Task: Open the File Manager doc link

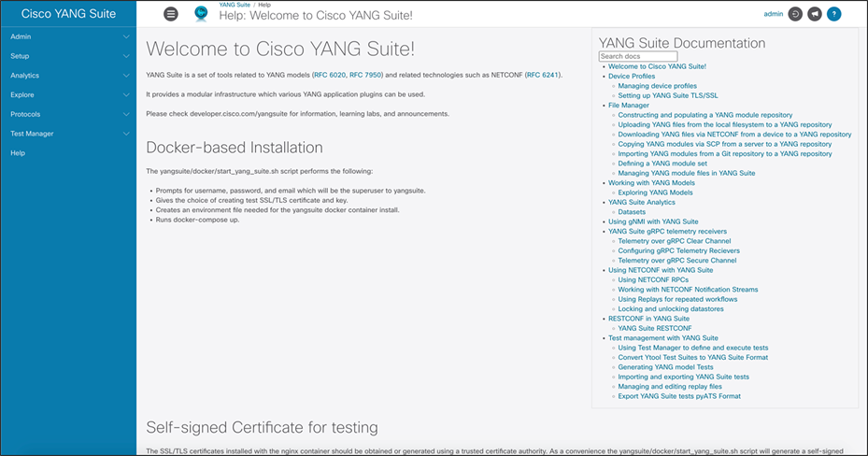Action: 629,106
